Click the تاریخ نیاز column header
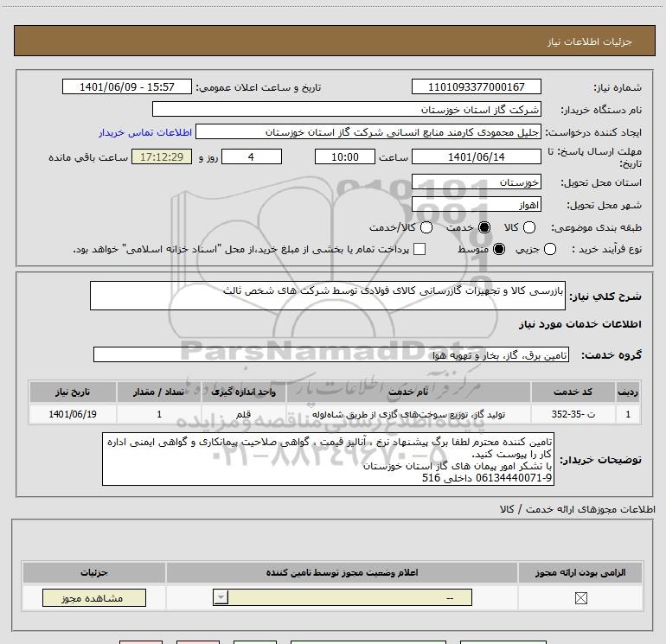This screenshot has height=644, width=666. 73,392
